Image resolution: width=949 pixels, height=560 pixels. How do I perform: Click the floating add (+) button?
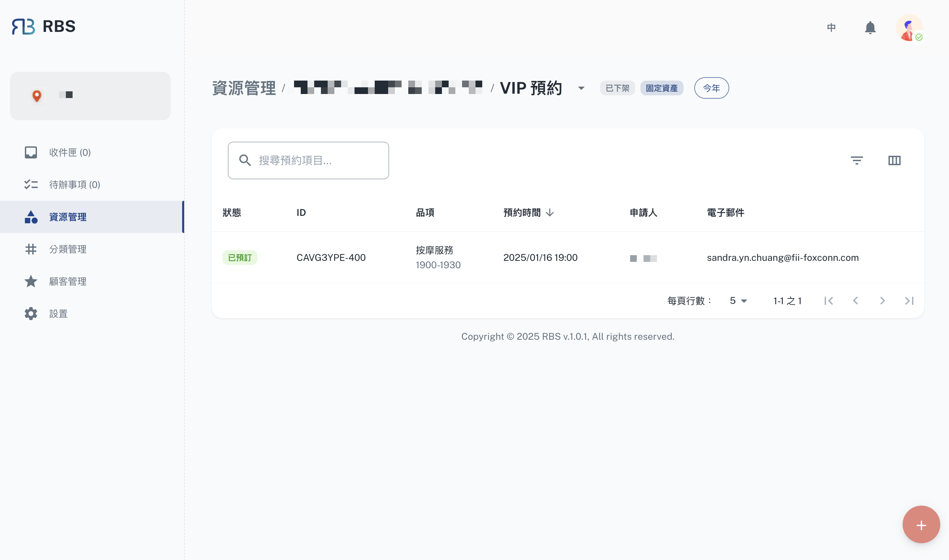point(921,524)
